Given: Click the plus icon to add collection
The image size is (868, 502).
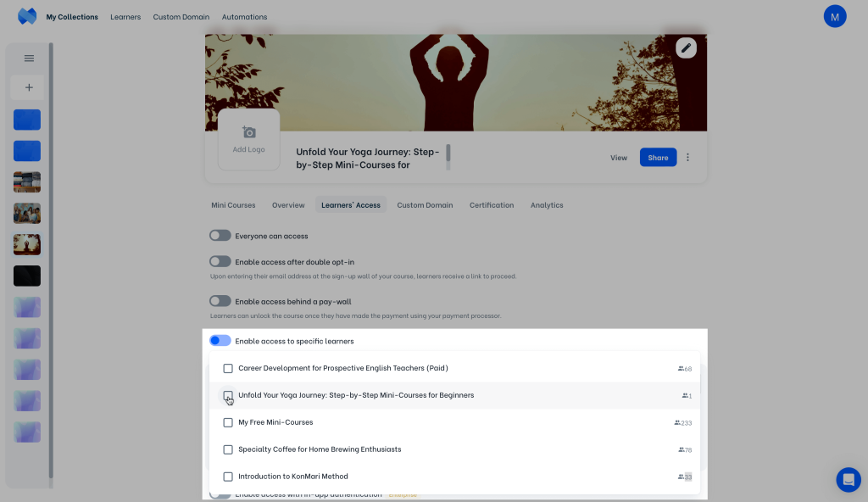Looking at the screenshot, I should [x=29, y=87].
